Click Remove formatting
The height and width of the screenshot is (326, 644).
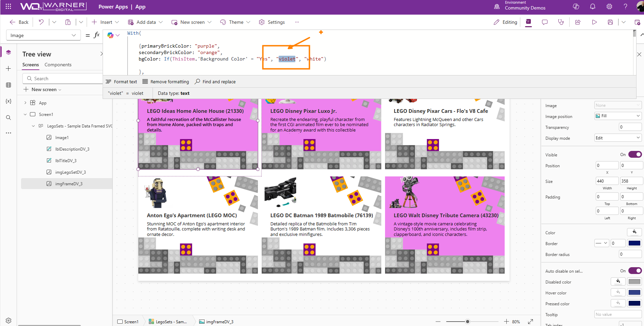coord(166,82)
